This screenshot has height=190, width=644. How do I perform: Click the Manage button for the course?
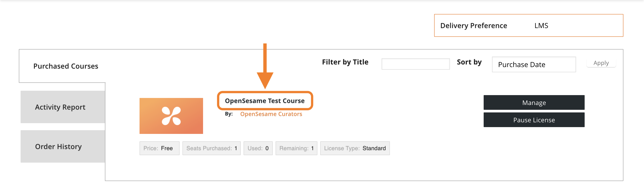coord(534,103)
